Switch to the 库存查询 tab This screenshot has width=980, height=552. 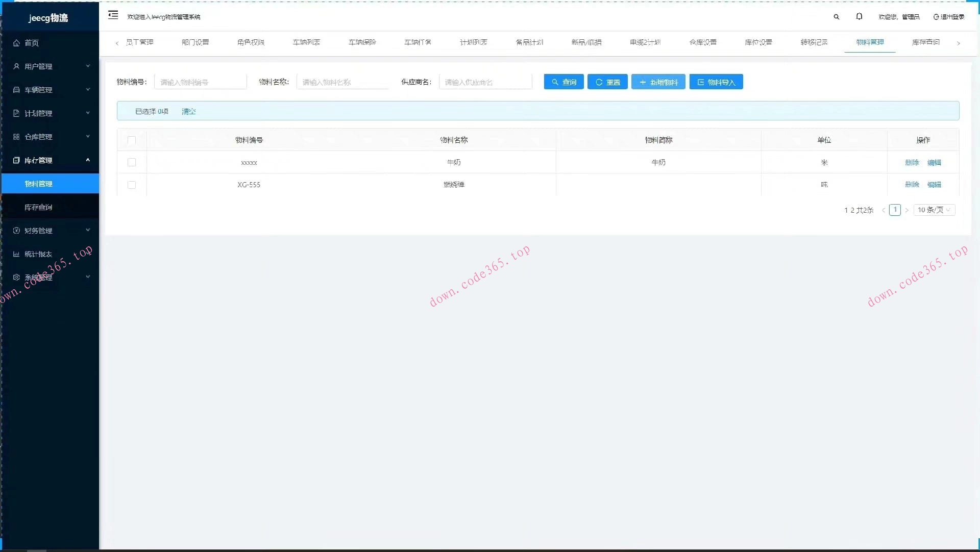point(925,42)
